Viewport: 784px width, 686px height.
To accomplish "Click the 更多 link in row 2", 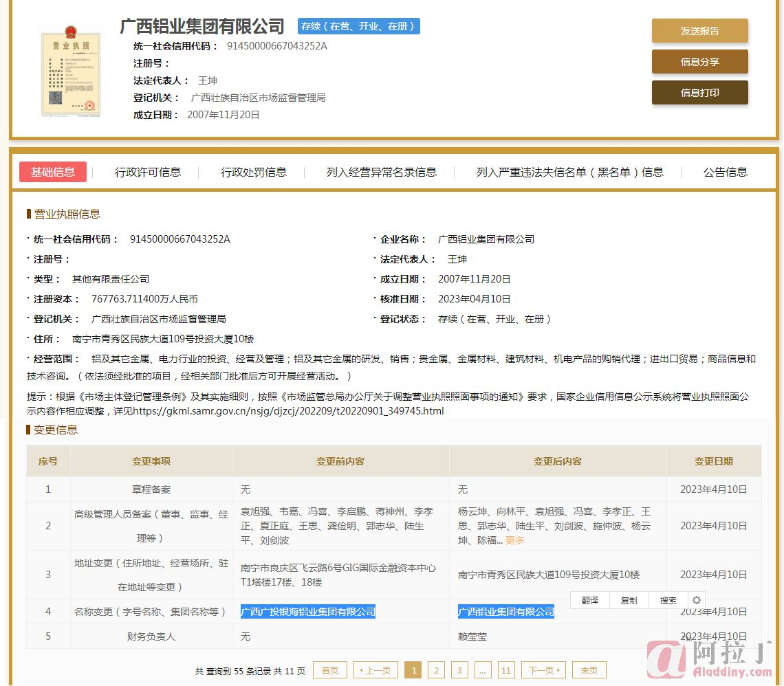I will click(514, 540).
